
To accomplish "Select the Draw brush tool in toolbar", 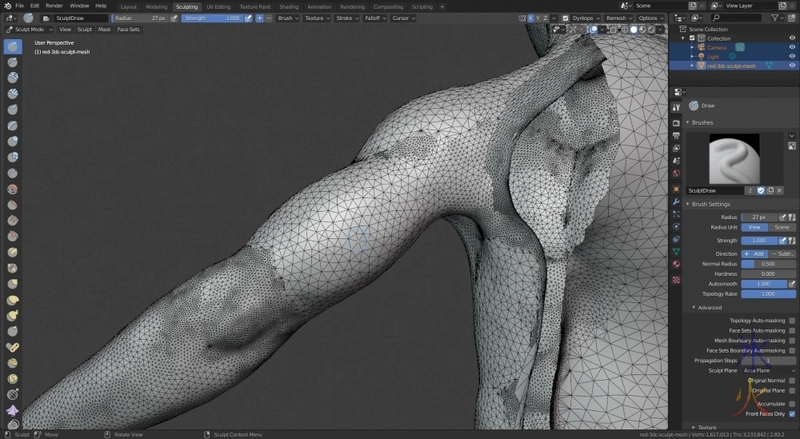I will (x=13, y=46).
